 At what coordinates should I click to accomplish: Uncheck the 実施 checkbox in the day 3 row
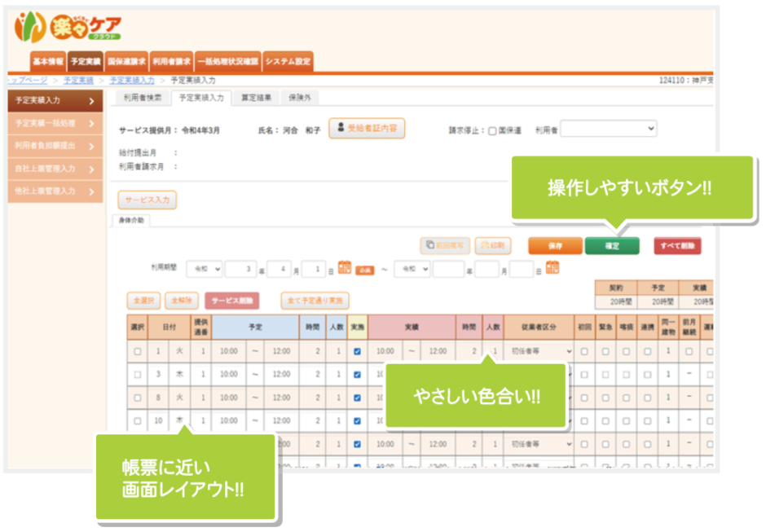[357, 375]
